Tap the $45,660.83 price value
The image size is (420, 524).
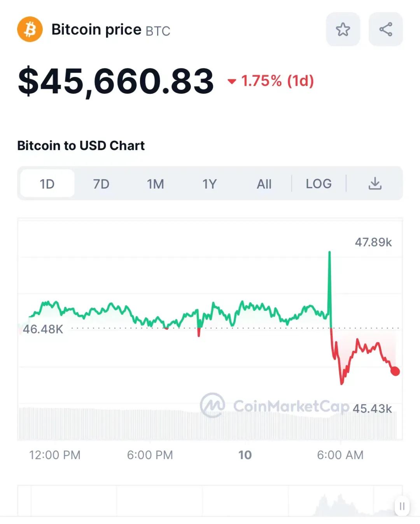(116, 81)
